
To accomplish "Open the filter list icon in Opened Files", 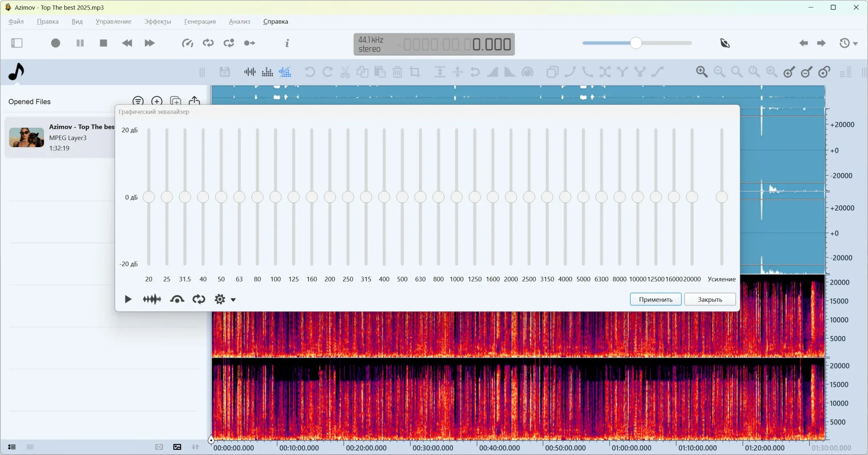I will [138, 101].
